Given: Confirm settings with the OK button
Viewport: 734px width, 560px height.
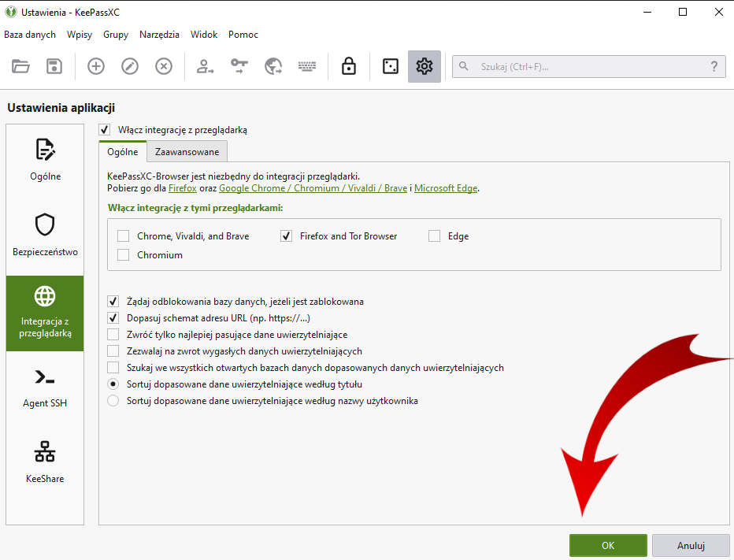Looking at the screenshot, I should click(x=608, y=546).
